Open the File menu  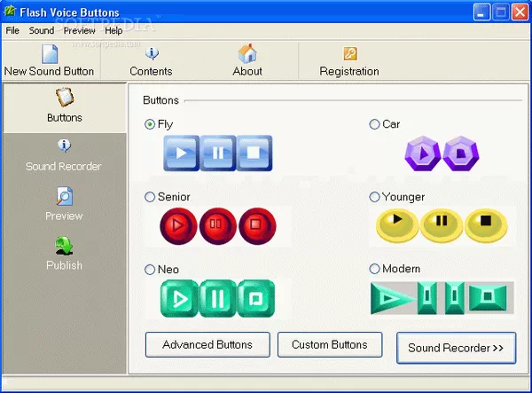(x=12, y=30)
